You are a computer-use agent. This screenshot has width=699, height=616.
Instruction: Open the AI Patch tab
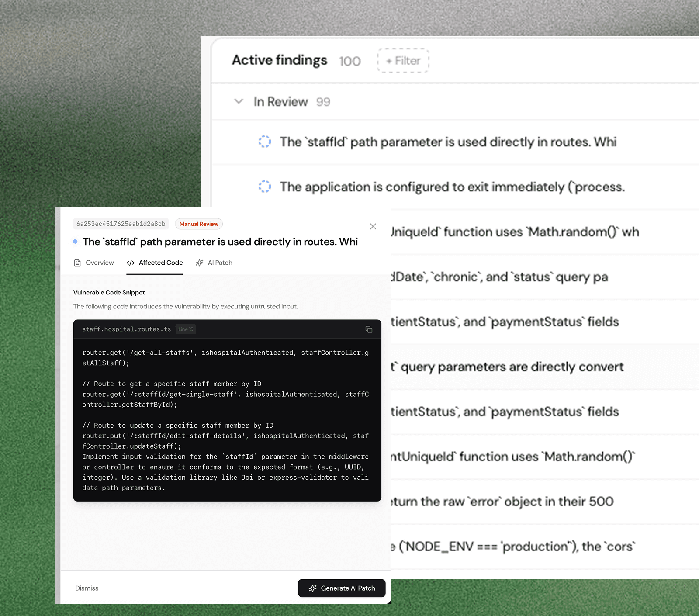(x=214, y=263)
